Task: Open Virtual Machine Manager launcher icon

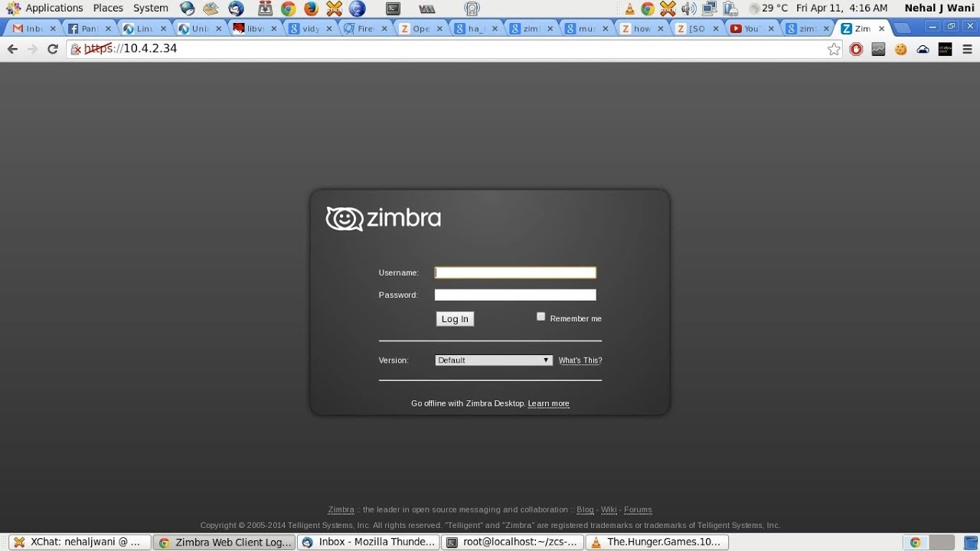Action: click(427, 8)
